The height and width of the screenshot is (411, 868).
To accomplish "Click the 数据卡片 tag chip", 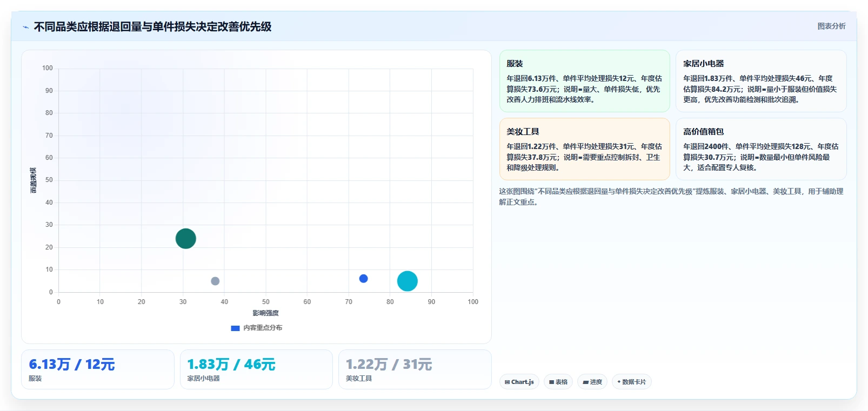I will coord(631,382).
